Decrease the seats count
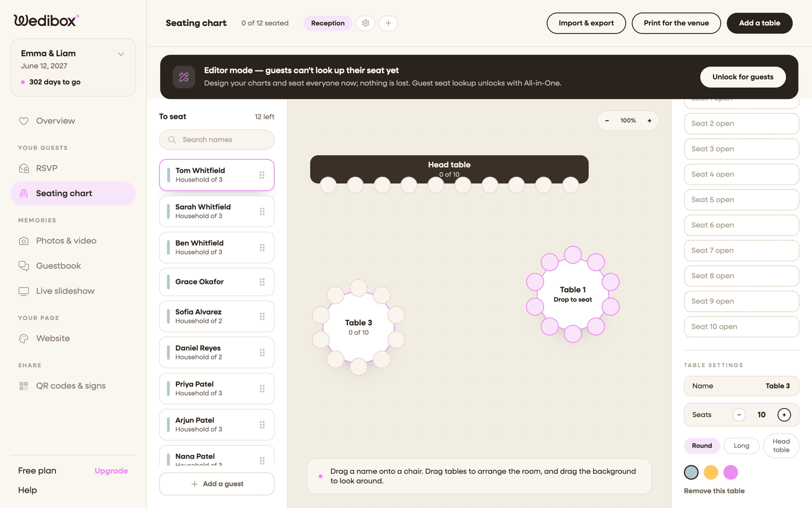 (739, 415)
